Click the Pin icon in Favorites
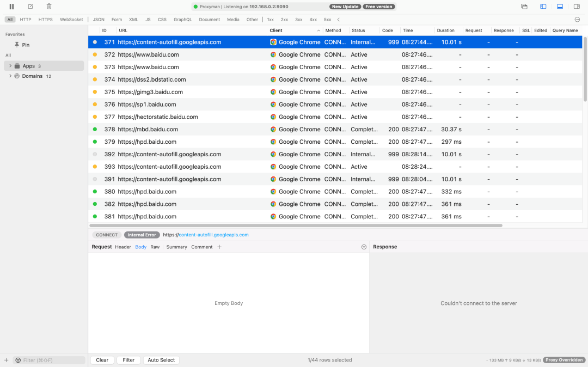Image resolution: width=588 pixels, height=367 pixels. (17, 45)
